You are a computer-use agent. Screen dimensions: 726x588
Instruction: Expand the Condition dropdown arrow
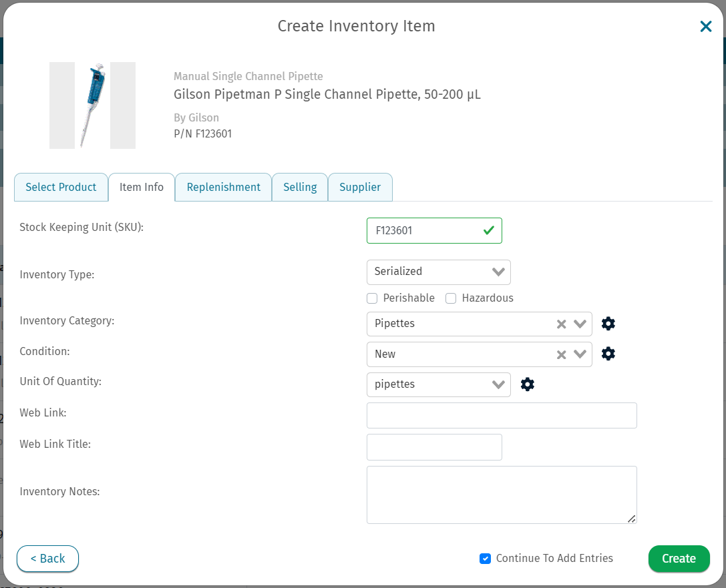[580, 354]
